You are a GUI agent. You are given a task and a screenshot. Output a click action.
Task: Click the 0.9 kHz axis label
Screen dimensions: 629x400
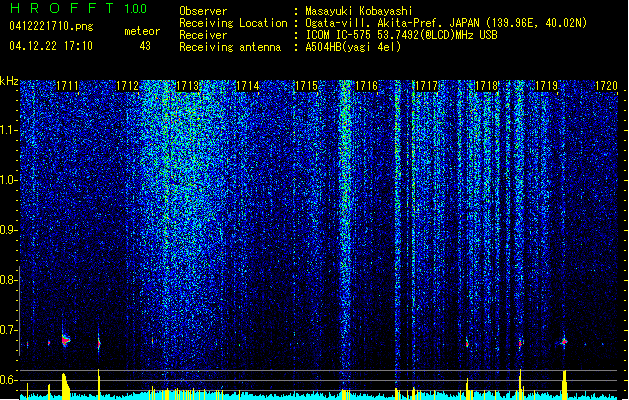coord(7,230)
